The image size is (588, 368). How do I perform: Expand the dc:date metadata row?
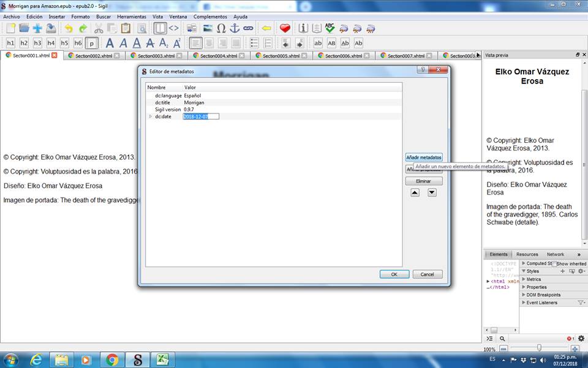click(151, 117)
